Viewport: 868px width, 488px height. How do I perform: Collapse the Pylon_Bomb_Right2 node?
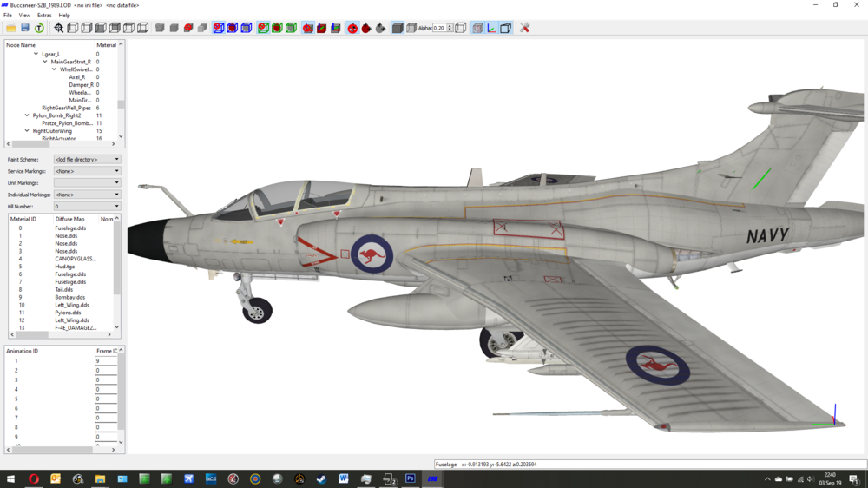27,115
